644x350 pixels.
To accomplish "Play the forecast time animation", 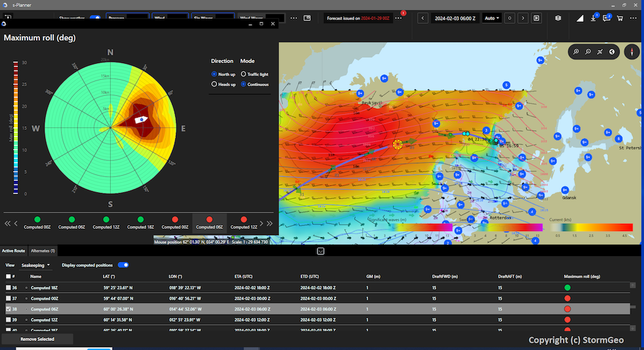I will pyautogui.click(x=536, y=18).
